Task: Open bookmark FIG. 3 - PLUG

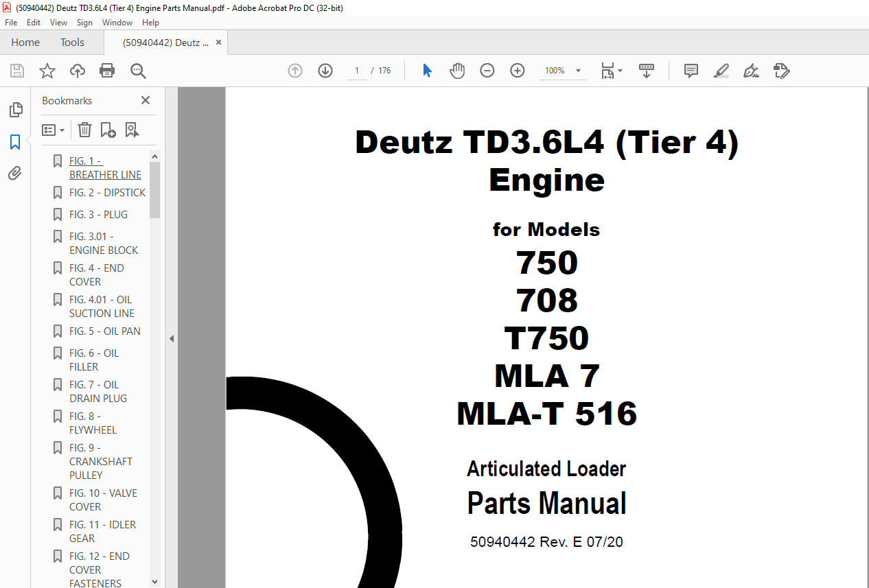Action: coord(98,215)
